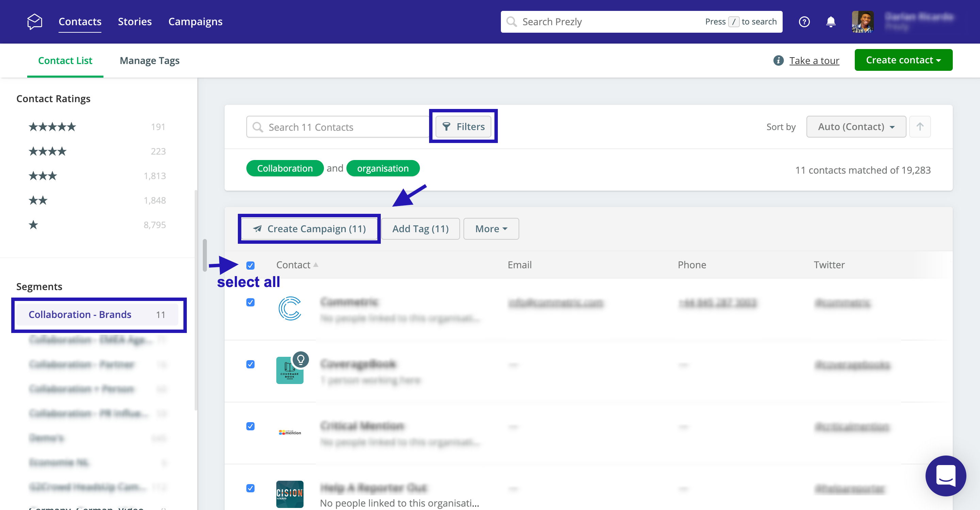Click the Phone column header
Viewport: 980px width, 510px height.
tap(692, 265)
